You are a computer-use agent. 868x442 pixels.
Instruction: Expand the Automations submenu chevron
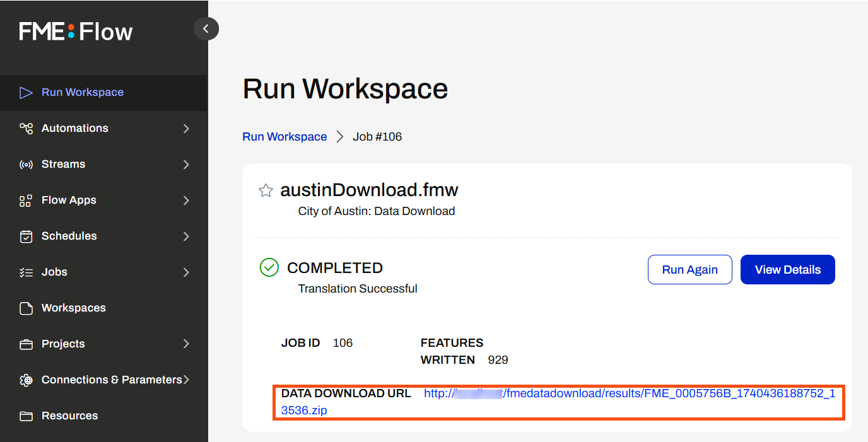(x=186, y=129)
